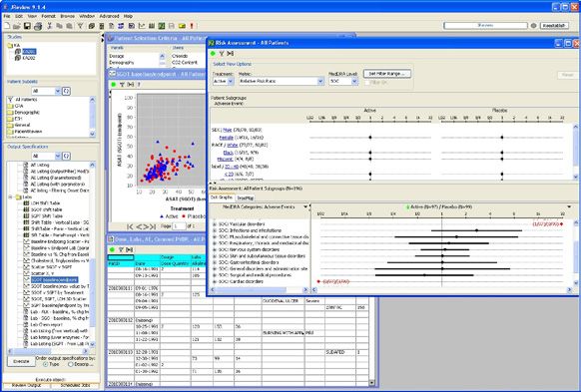Image resolution: width=581 pixels, height=392 pixels.
Task: Click green status dot in Risk Assessment window
Action: 213,54
